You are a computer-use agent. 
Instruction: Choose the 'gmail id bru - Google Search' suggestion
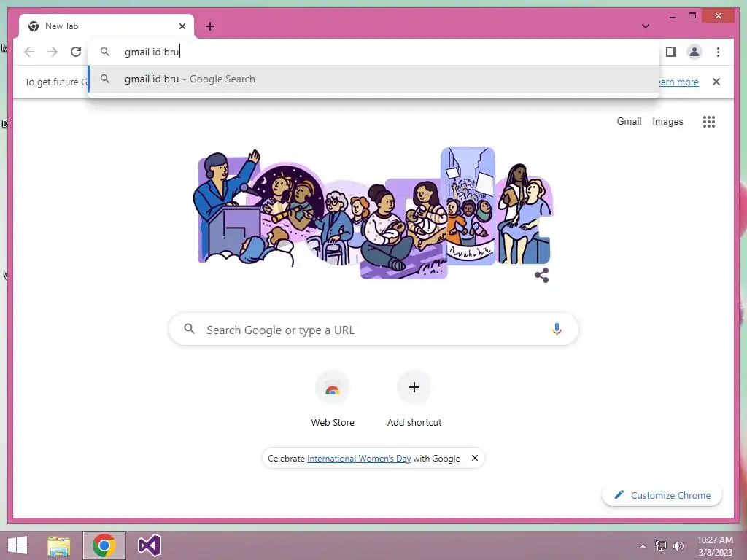(374, 79)
